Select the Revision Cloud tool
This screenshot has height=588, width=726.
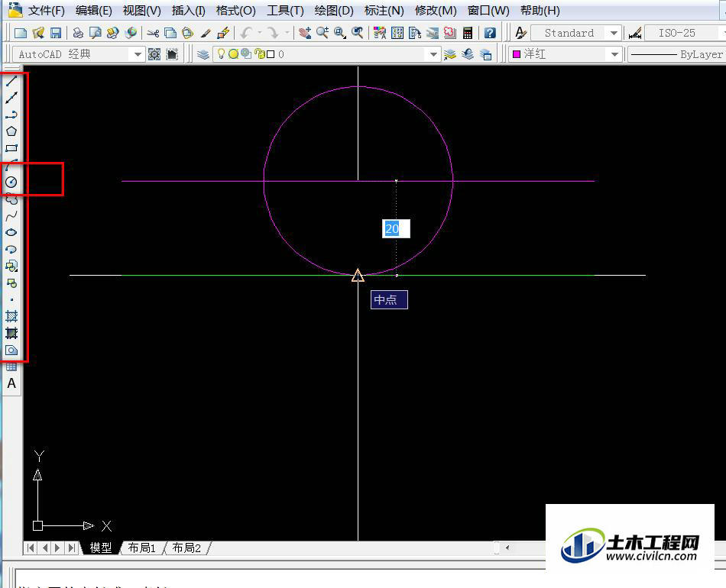(x=11, y=199)
